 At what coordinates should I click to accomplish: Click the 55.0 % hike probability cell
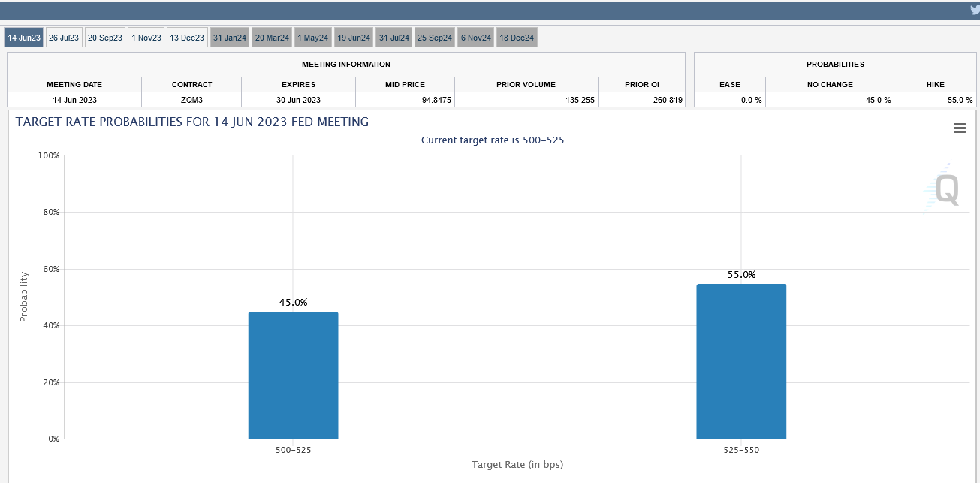pos(935,100)
